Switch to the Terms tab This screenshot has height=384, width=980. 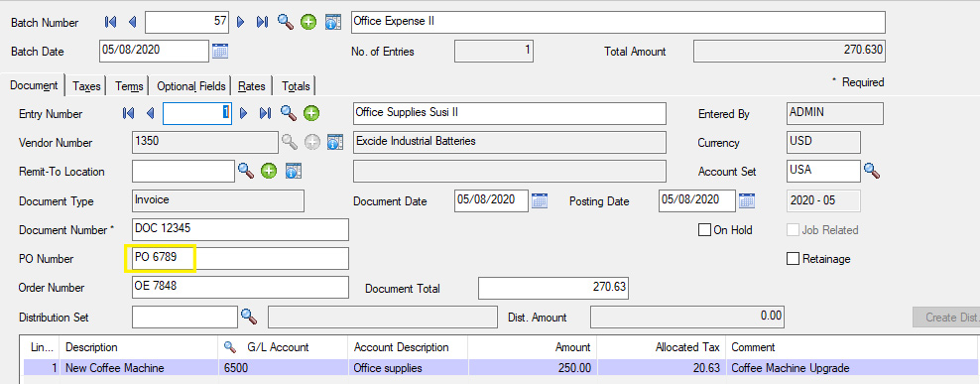(x=129, y=86)
